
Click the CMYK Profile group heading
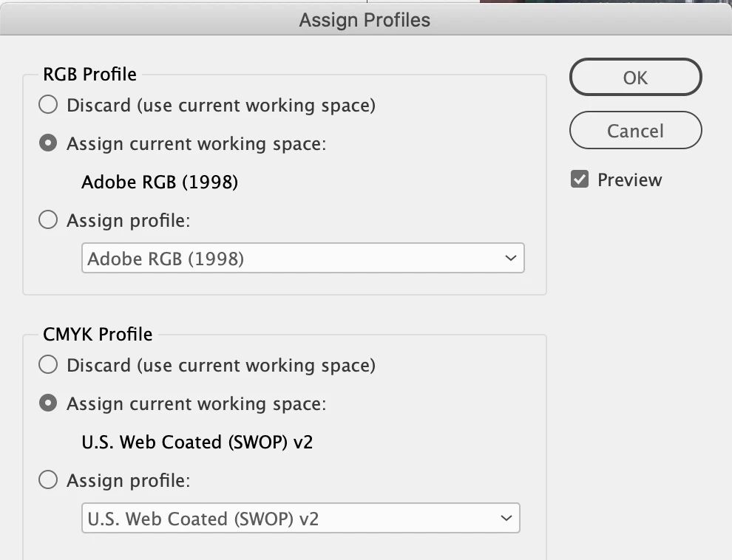point(98,334)
